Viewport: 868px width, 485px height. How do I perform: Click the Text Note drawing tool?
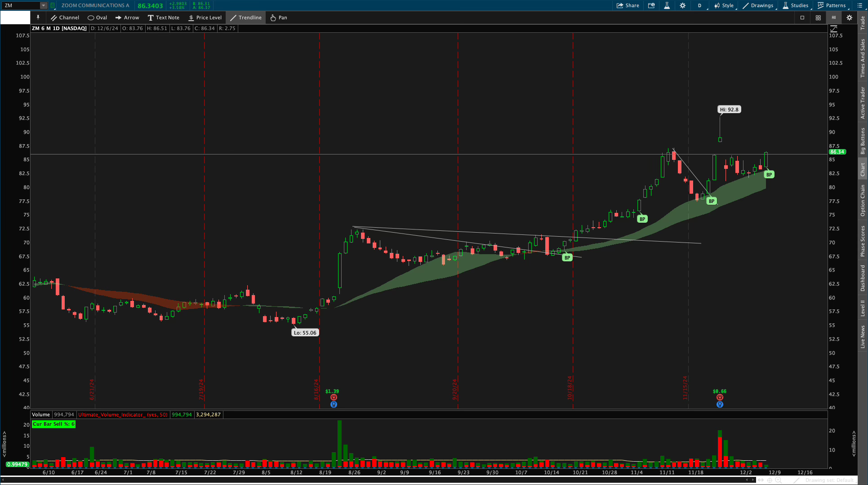[164, 18]
